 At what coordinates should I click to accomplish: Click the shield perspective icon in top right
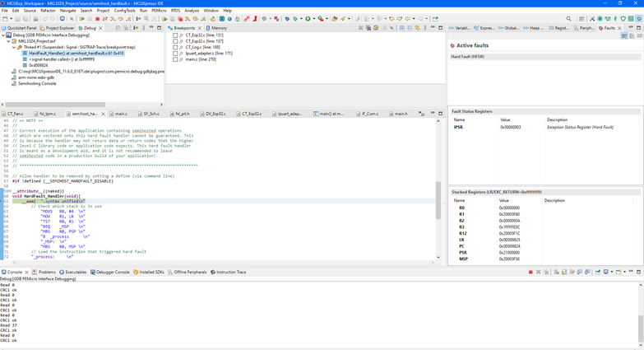pos(623,18)
